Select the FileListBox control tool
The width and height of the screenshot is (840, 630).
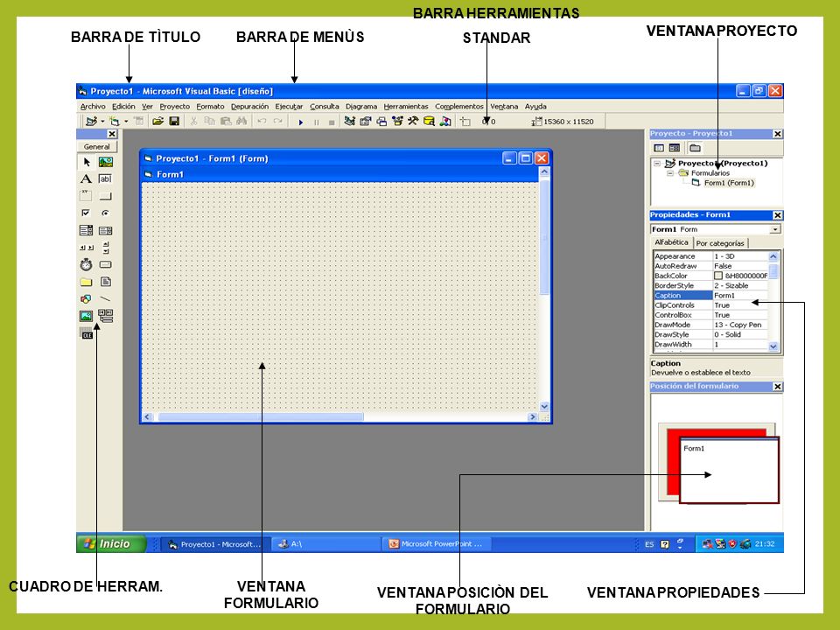point(106,282)
